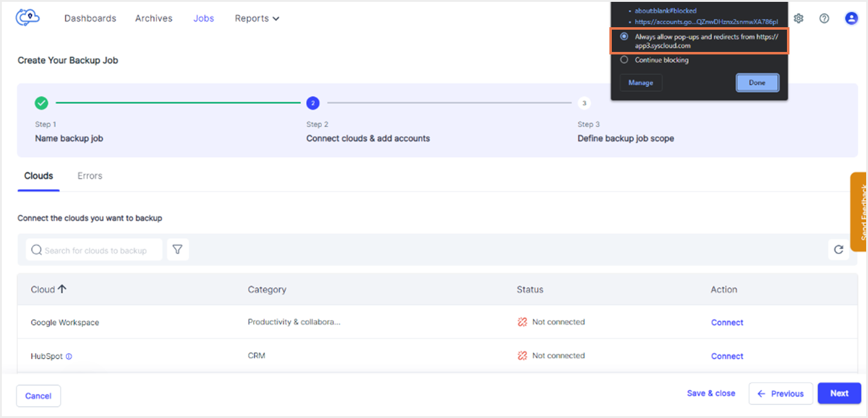Open the Archives menu item
This screenshot has width=868, height=418.
[154, 19]
